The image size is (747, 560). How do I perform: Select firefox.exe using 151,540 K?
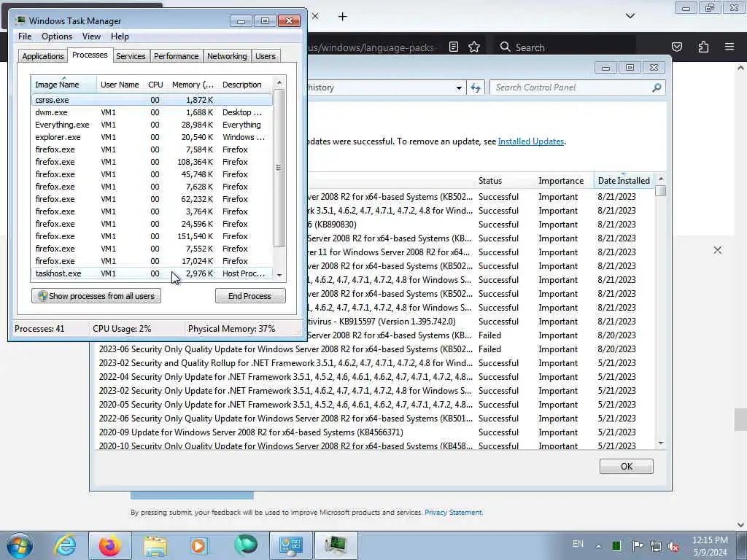coord(152,236)
